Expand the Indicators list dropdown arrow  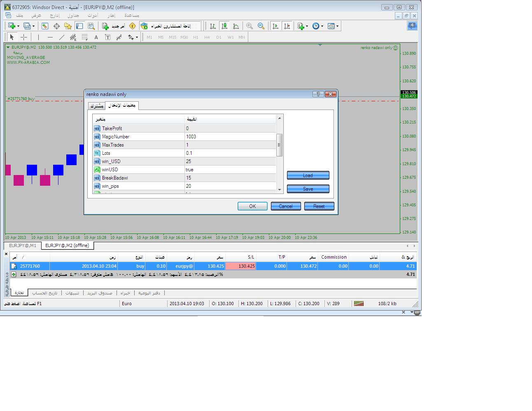point(308,26)
